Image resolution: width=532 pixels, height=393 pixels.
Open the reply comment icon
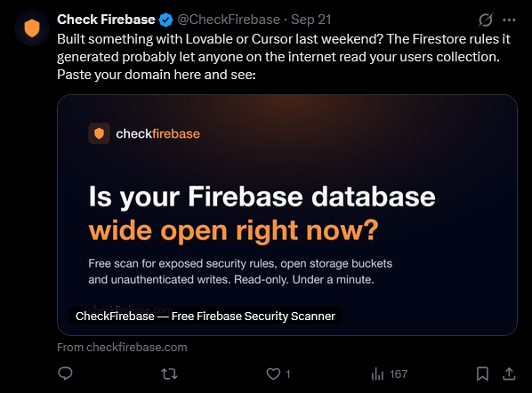65,373
